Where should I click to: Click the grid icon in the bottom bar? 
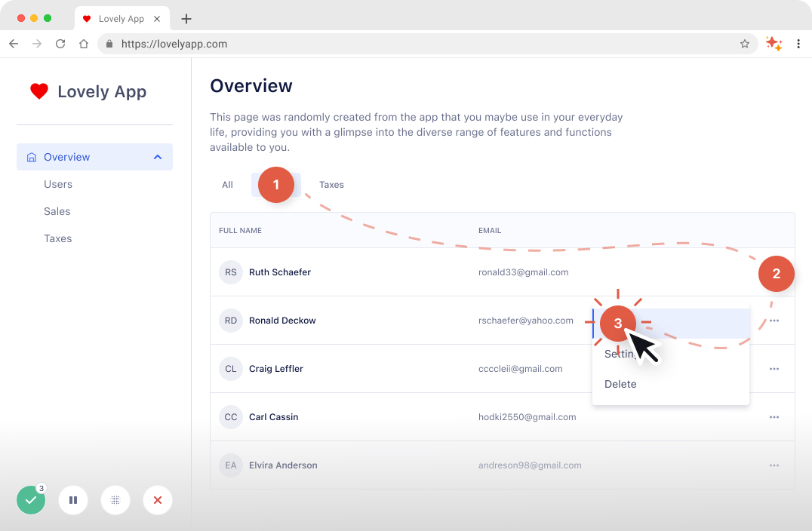pos(115,500)
